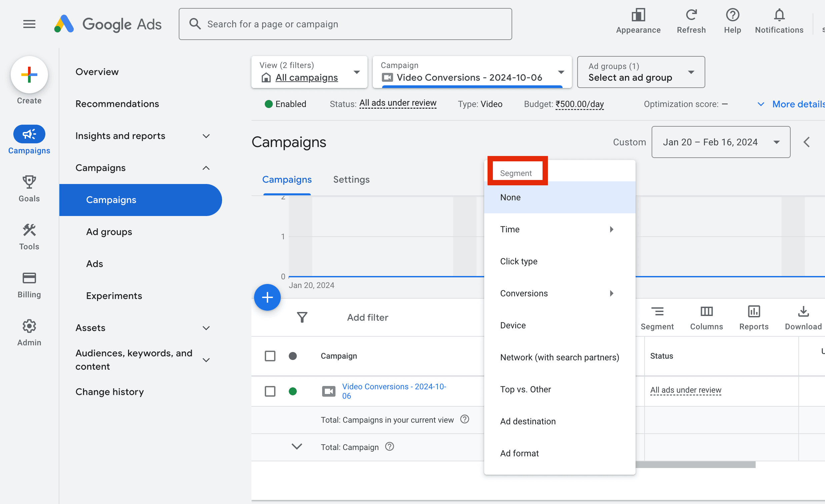Screen dimensions: 825x504
Task: Choose Device in the Segment menu
Action: pos(513,325)
